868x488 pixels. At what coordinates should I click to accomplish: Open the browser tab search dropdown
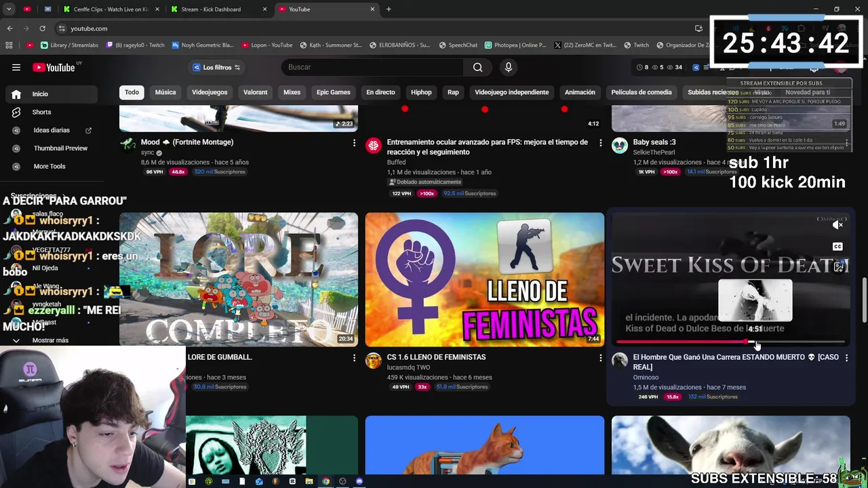[9, 9]
